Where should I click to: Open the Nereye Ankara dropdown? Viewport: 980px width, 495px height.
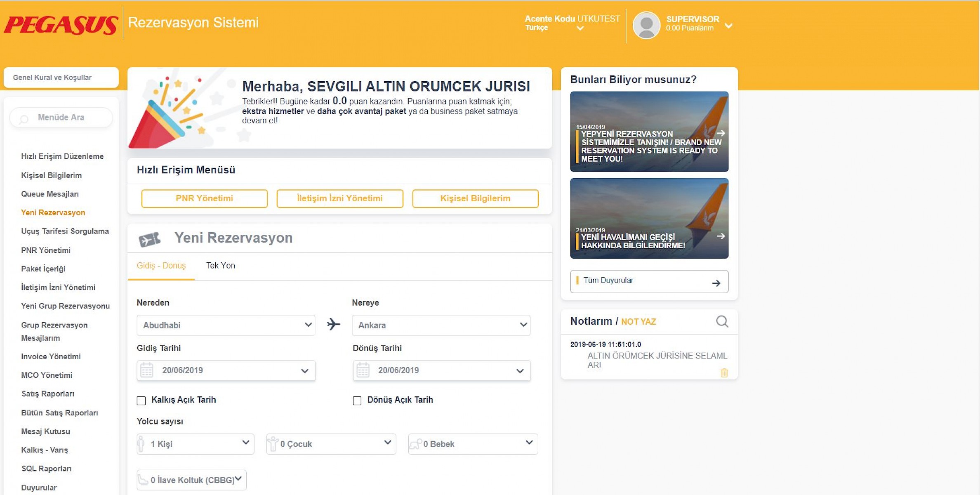coord(441,325)
